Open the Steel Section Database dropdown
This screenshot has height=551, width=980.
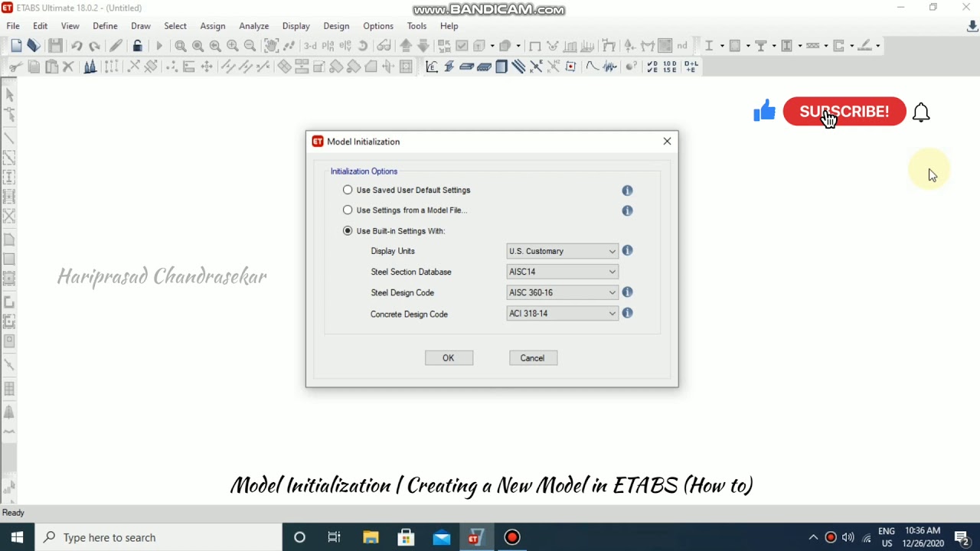tap(562, 272)
